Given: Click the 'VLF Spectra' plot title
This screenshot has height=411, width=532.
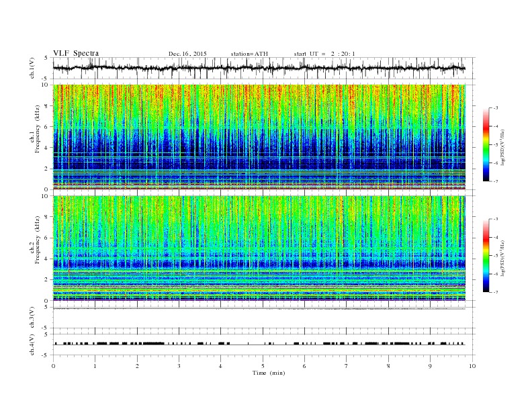Looking at the screenshot, I should click(76, 53).
